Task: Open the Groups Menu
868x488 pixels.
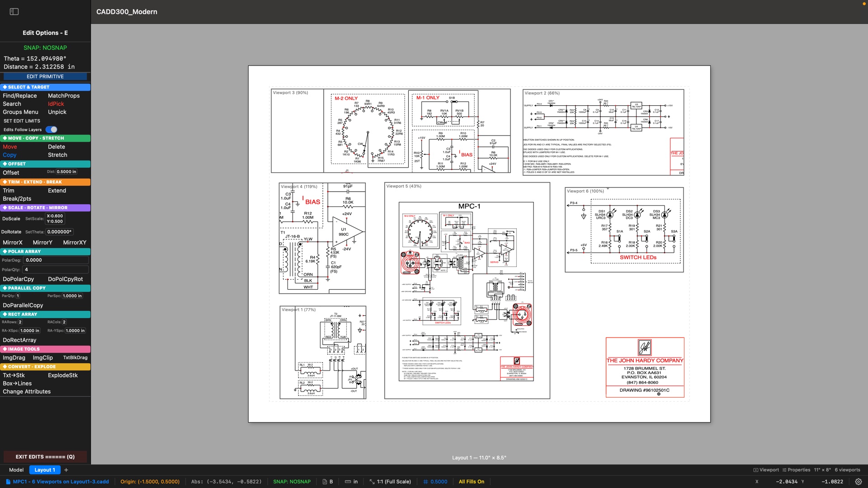Action: tap(20, 112)
